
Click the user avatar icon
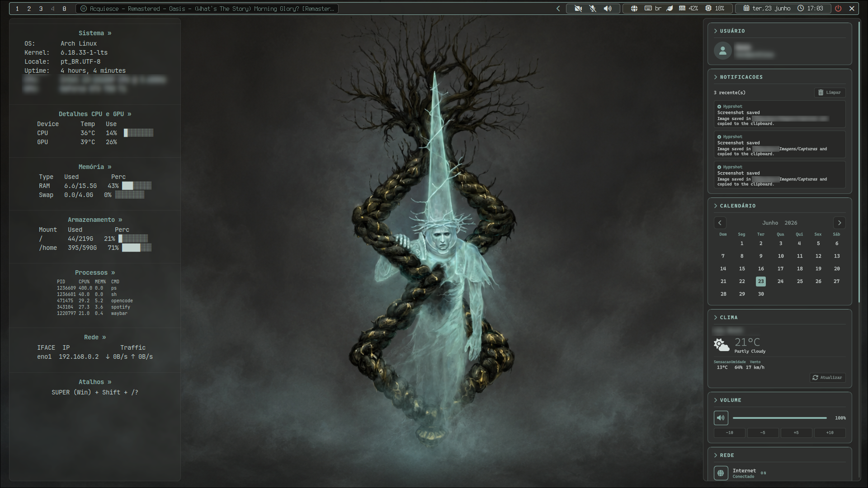click(723, 51)
